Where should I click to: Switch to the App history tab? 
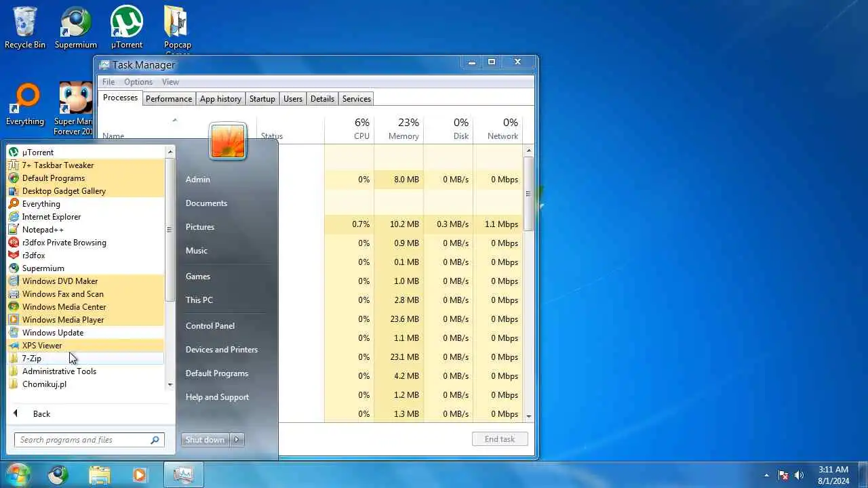point(220,99)
